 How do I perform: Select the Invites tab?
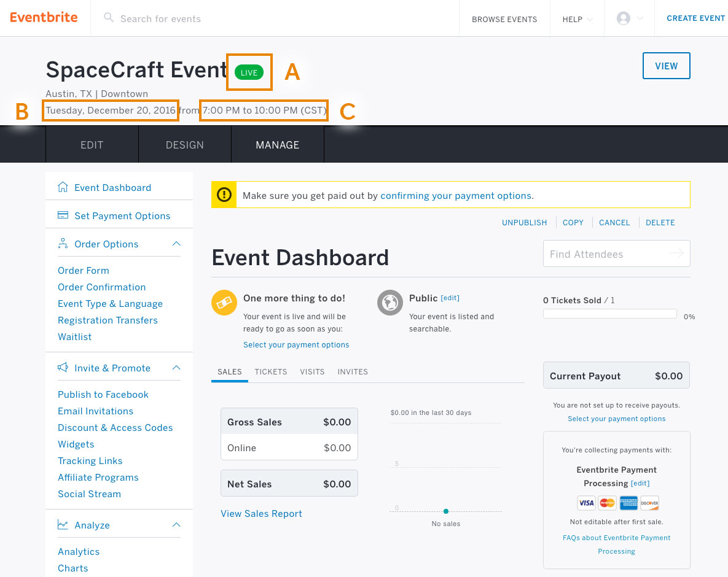353,371
